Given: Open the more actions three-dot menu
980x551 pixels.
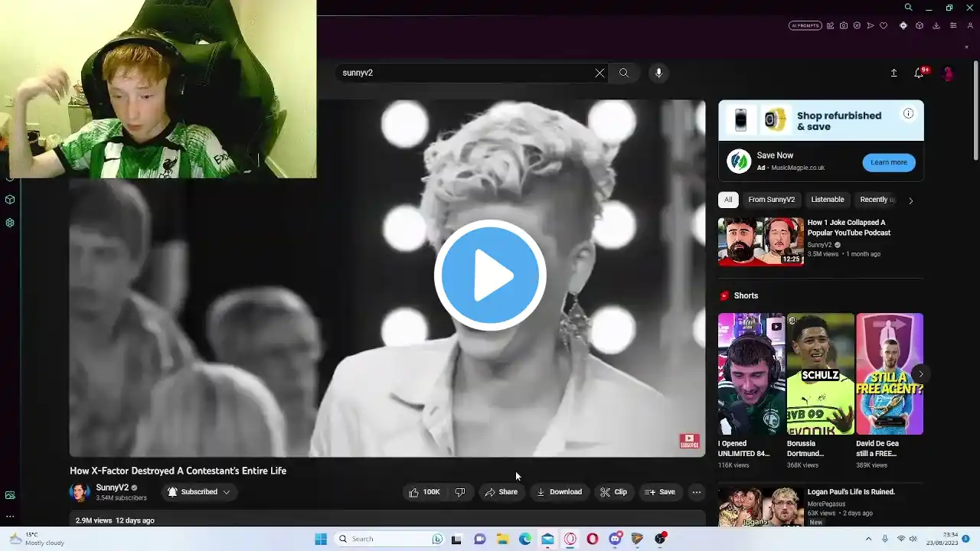Looking at the screenshot, I should (x=697, y=492).
